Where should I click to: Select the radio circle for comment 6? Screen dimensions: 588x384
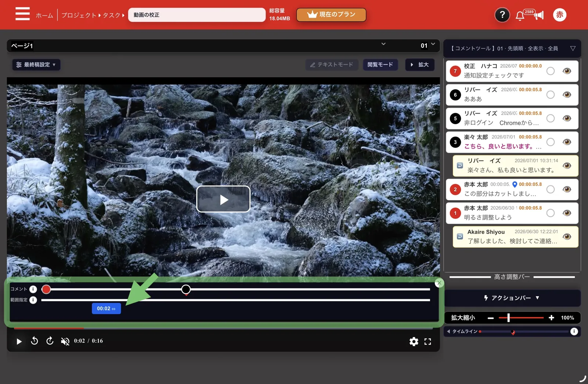tap(551, 94)
